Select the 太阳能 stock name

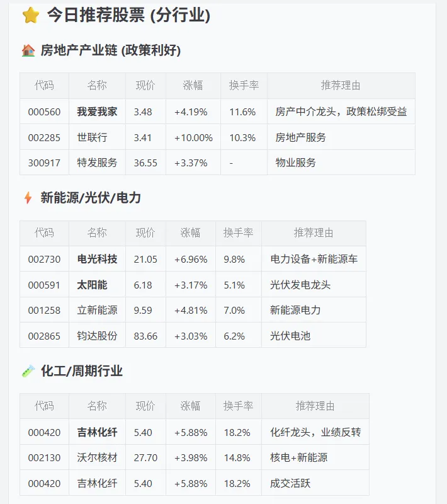pyautogui.click(x=92, y=285)
